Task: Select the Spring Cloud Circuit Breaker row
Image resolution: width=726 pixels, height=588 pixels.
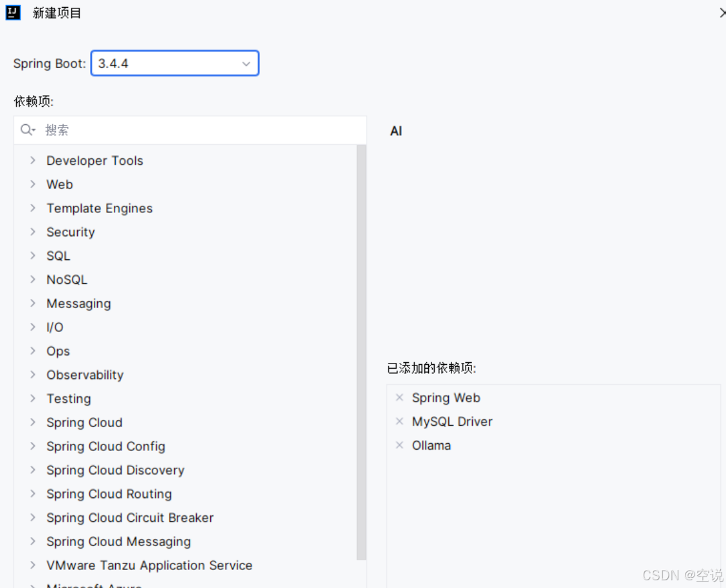Action: (x=185, y=517)
